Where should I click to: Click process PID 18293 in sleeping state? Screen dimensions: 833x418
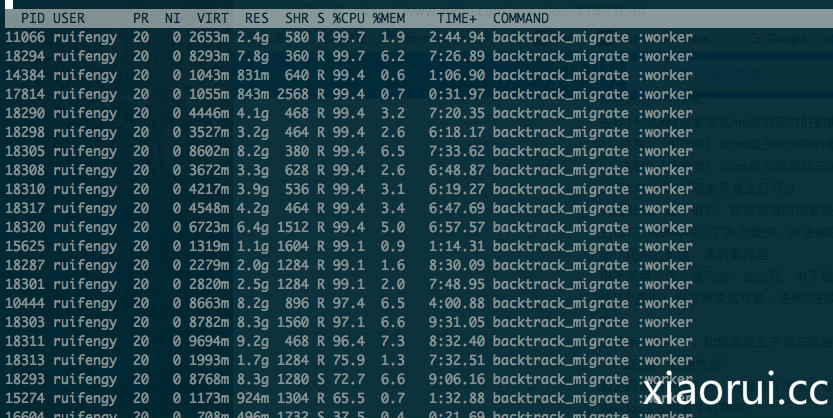click(25, 379)
